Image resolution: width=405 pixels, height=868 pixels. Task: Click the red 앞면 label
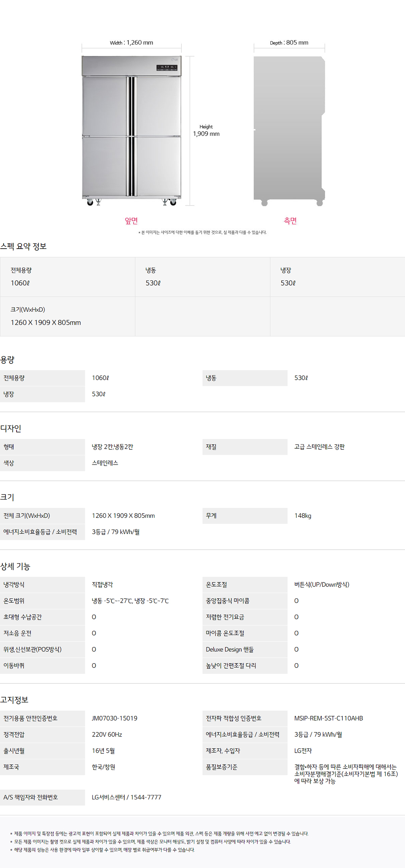point(131,221)
